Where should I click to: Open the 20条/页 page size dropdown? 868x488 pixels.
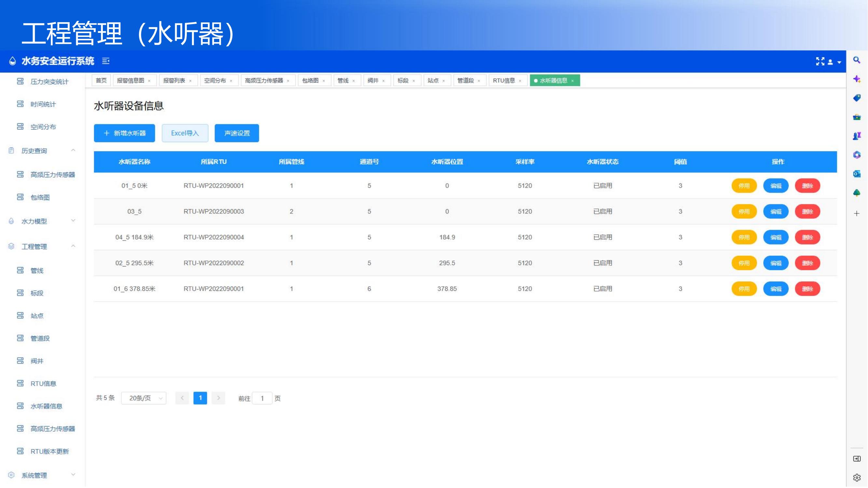[144, 399]
